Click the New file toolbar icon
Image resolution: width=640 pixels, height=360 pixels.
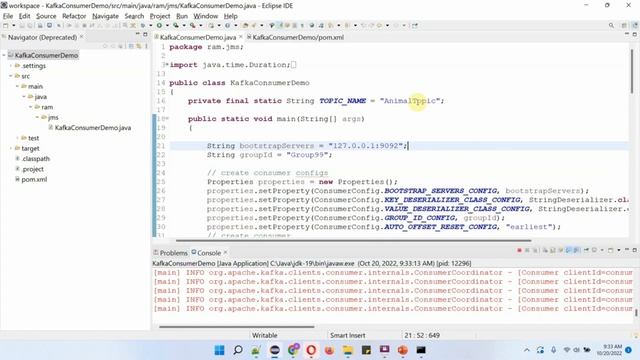click(x=6, y=25)
